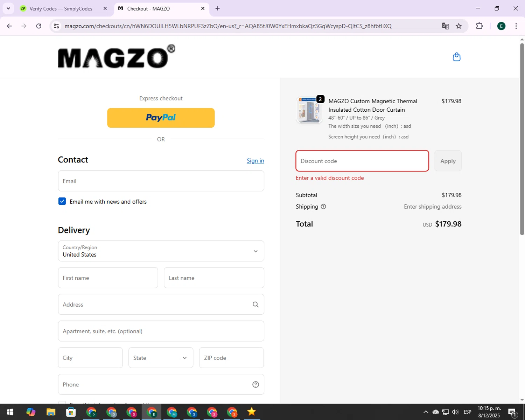Click the Email input field
The height and width of the screenshot is (420, 525).
pos(161,181)
